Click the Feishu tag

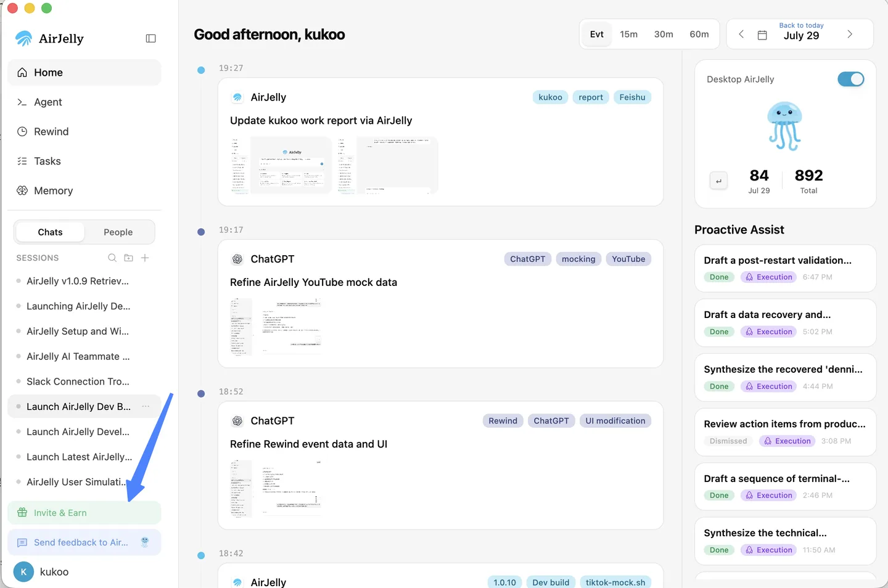coord(632,97)
